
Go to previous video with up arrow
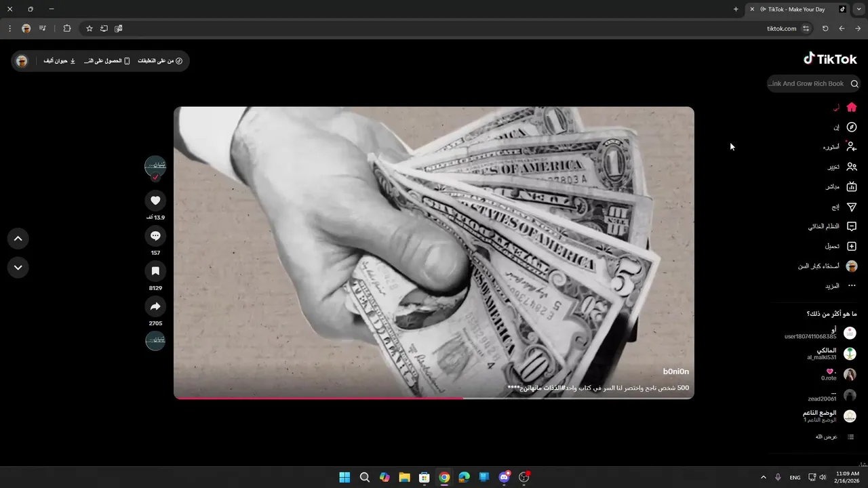click(x=18, y=239)
